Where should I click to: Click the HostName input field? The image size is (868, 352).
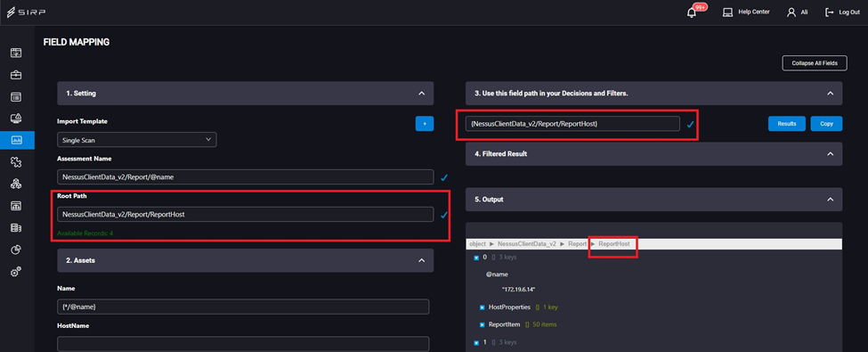click(x=243, y=344)
